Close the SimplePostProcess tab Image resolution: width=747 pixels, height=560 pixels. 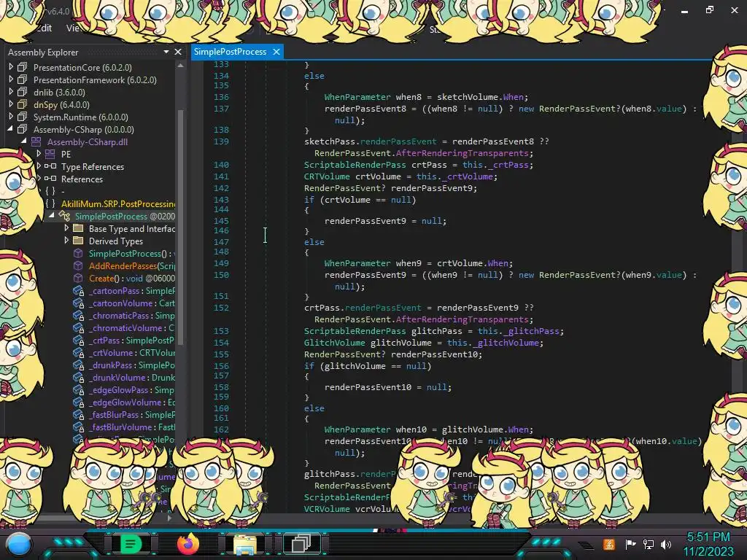(x=276, y=52)
